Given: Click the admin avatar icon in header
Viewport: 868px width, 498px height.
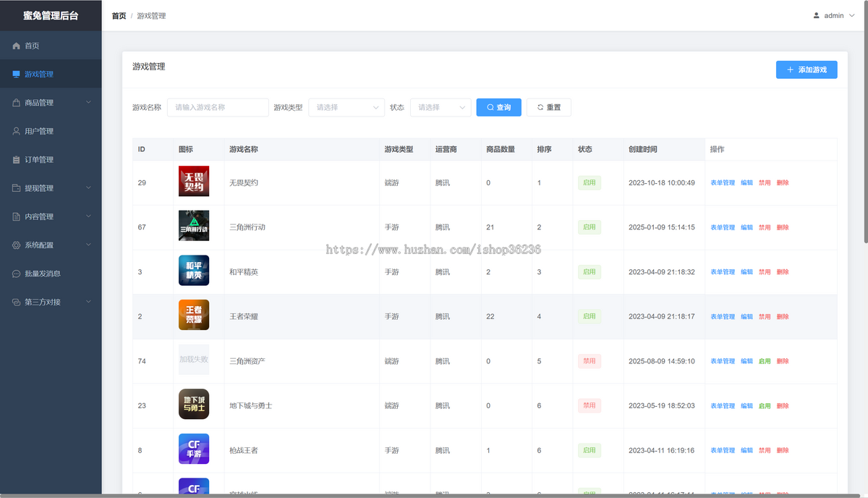Looking at the screenshot, I should pyautogui.click(x=817, y=15).
